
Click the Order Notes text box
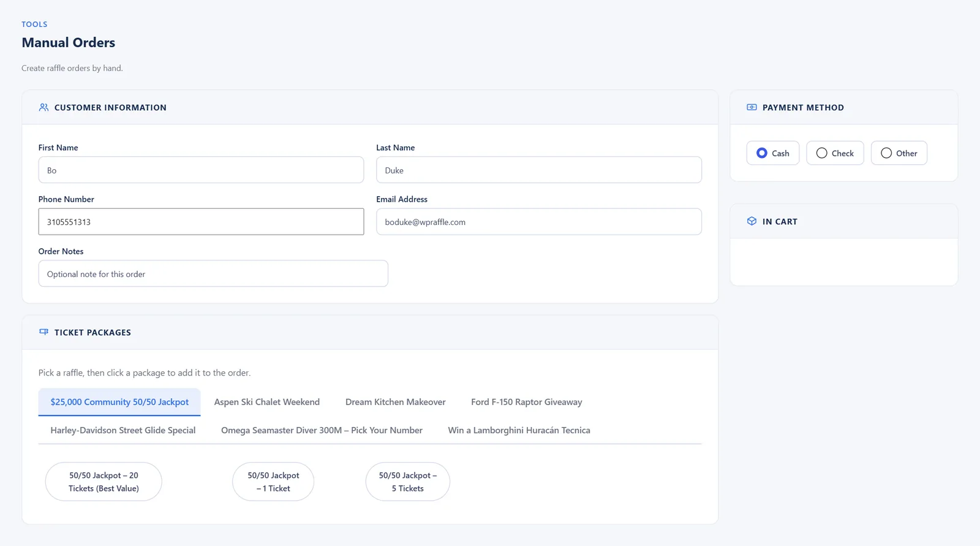tap(213, 273)
